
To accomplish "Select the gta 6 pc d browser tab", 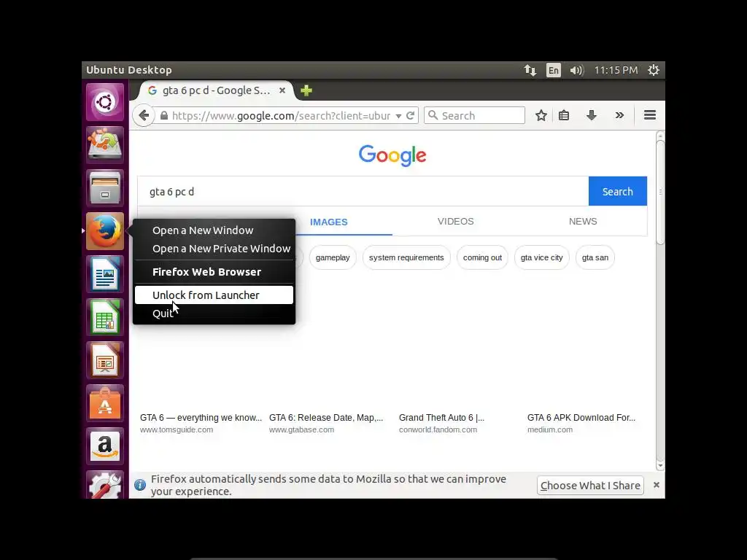I will [215, 90].
